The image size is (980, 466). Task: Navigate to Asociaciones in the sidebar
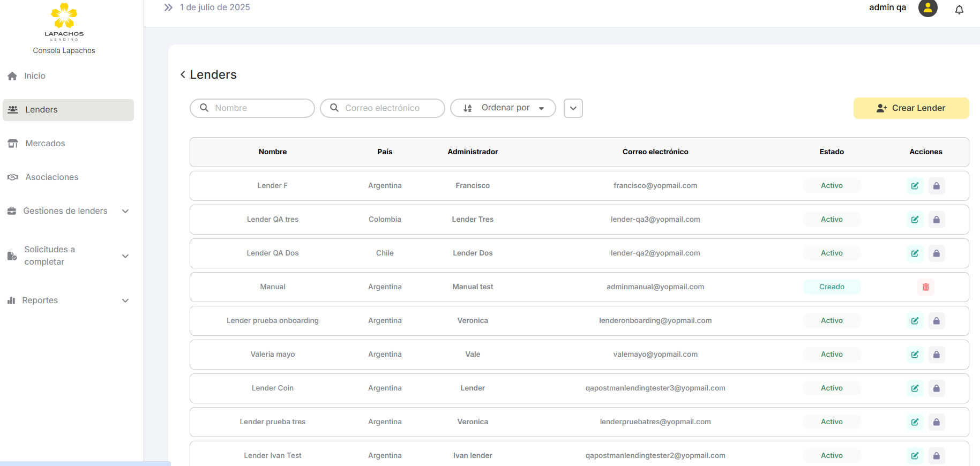51,177
